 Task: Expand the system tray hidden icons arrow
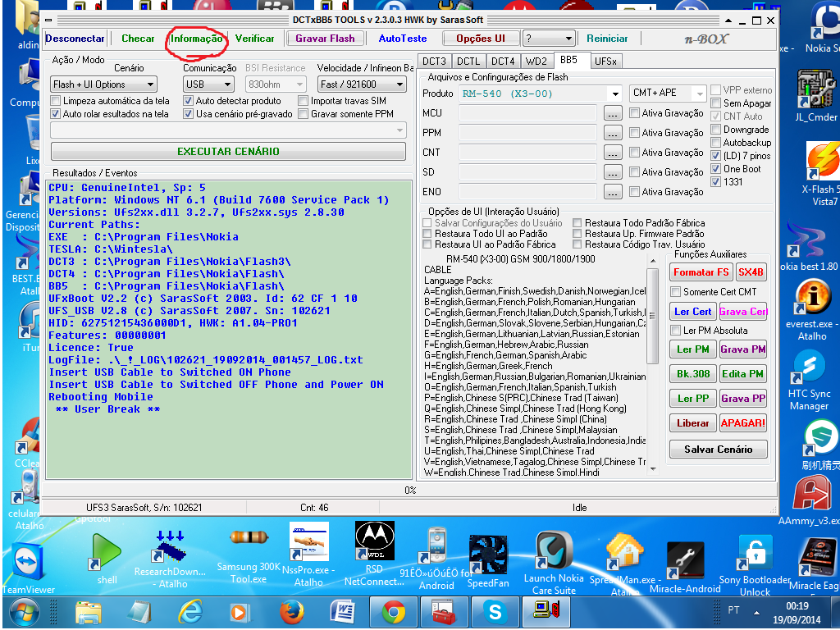(756, 612)
